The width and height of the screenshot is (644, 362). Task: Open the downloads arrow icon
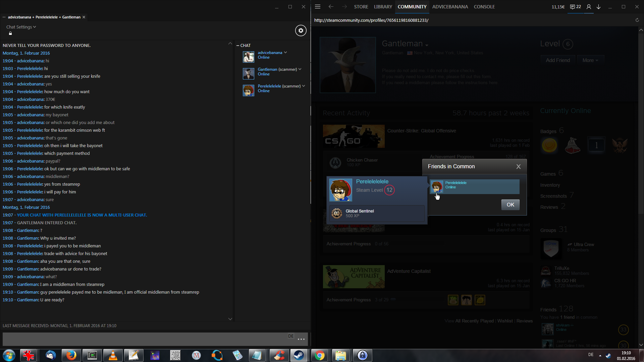(598, 7)
